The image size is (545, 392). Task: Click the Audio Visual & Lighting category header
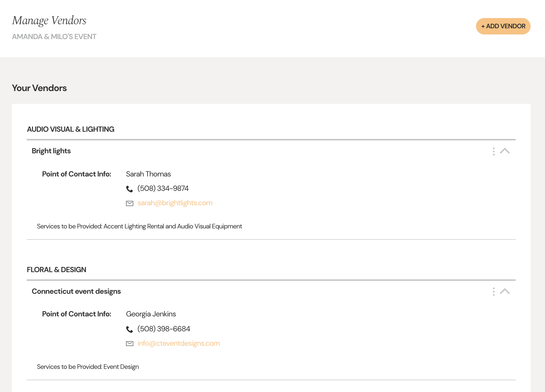[71, 129]
